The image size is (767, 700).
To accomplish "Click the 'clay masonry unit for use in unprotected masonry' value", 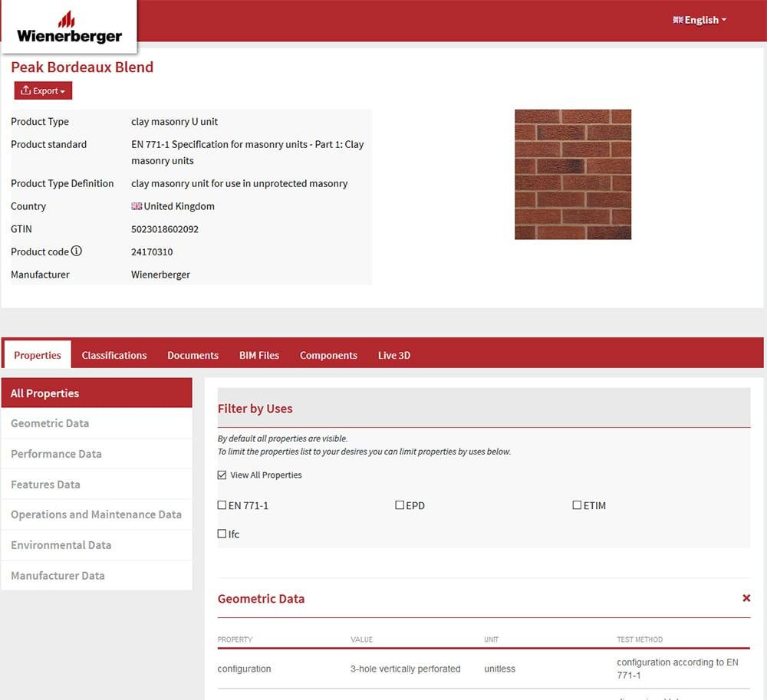I will click(x=239, y=184).
